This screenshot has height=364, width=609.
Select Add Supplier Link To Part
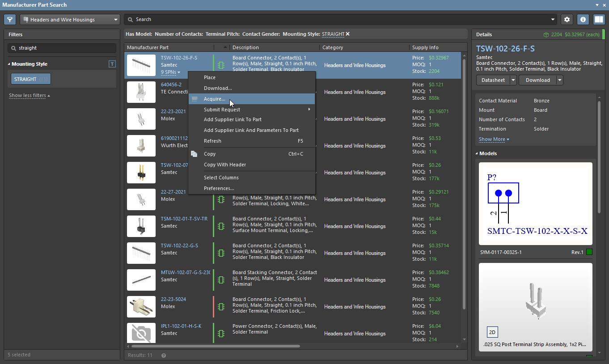233,119
